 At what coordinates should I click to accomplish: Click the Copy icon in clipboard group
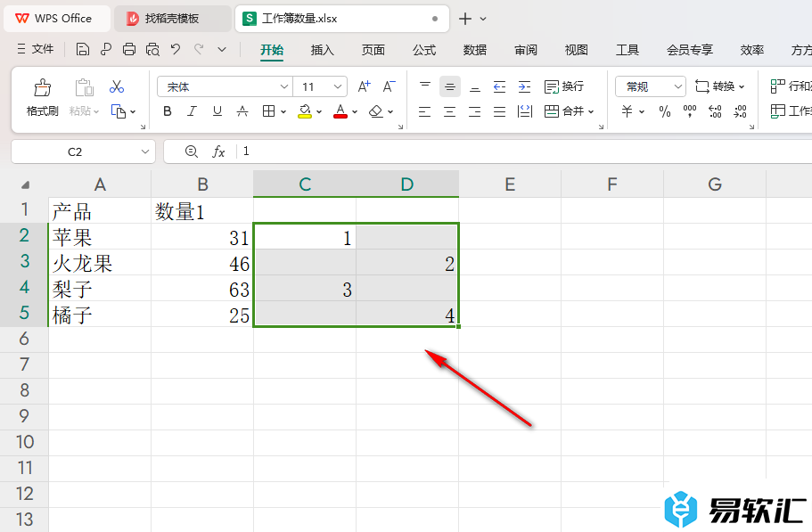pyautogui.click(x=119, y=111)
